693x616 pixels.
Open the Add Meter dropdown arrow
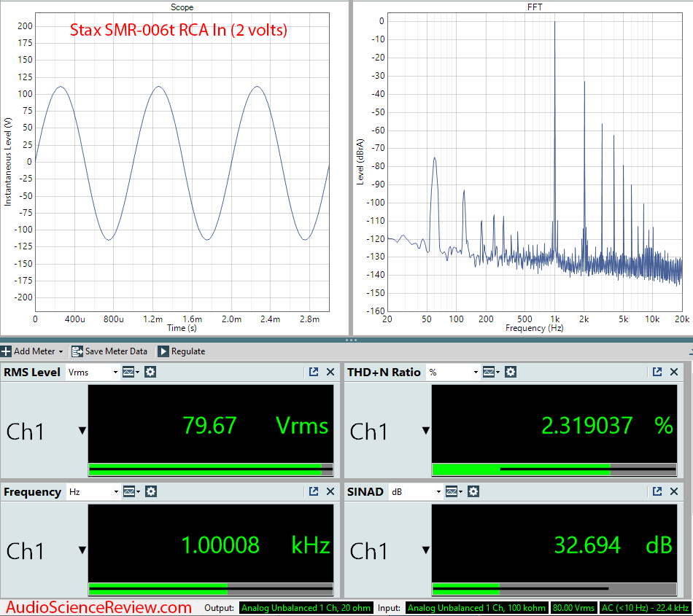[x=61, y=352]
